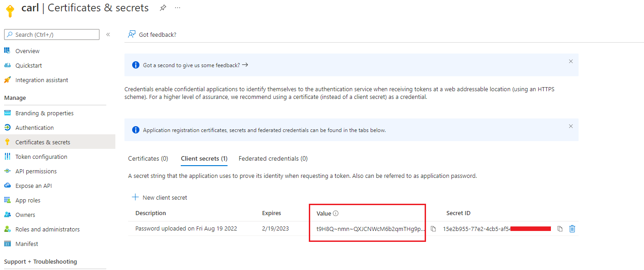Click the API permissions icon
644x270 pixels.
click(7, 171)
